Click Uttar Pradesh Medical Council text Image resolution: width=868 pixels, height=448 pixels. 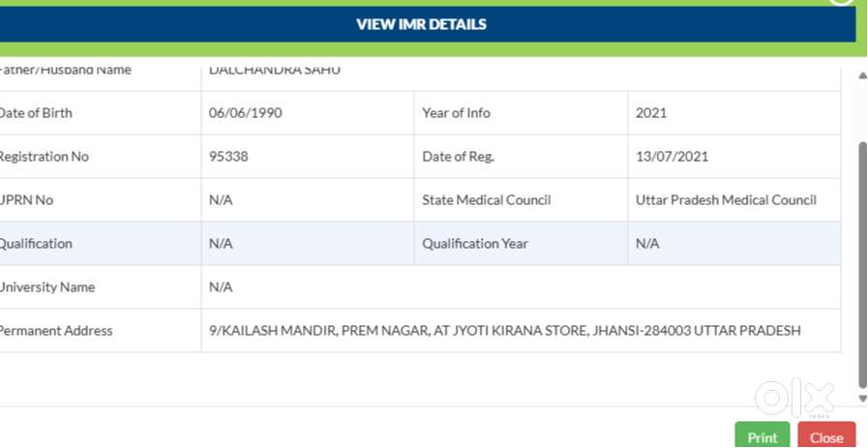point(726,200)
